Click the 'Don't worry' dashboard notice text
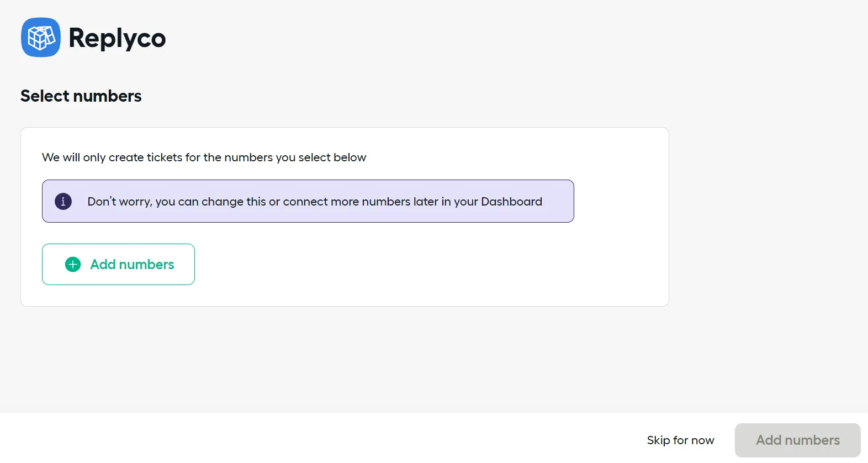868x463 pixels. click(x=315, y=202)
